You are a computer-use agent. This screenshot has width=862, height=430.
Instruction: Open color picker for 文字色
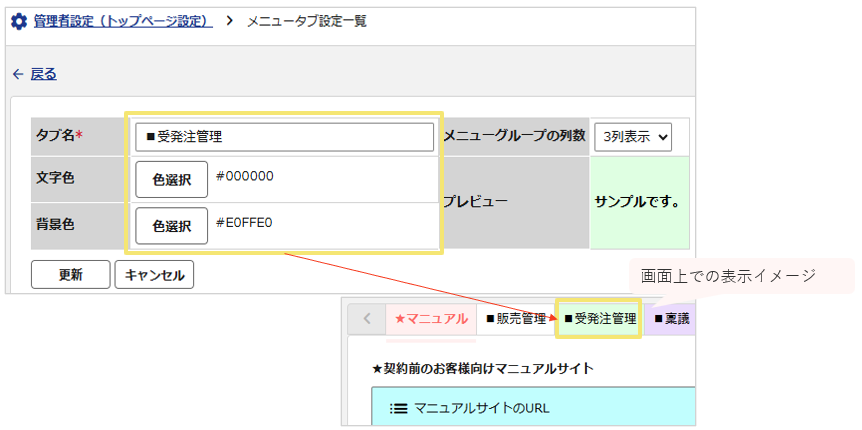(x=172, y=179)
